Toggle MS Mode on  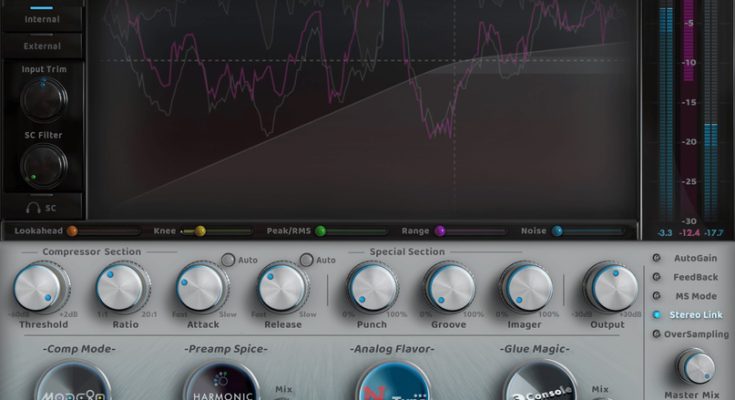[x=657, y=296]
